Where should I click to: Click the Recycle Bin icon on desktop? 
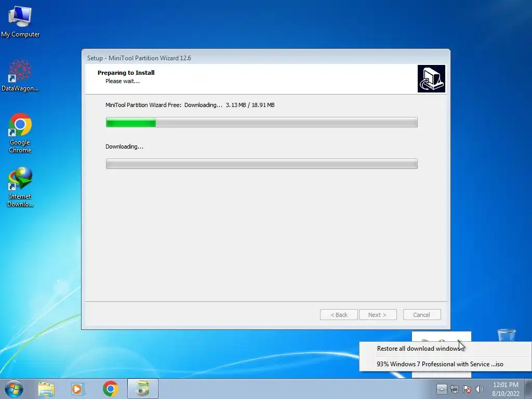click(x=506, y=335)
